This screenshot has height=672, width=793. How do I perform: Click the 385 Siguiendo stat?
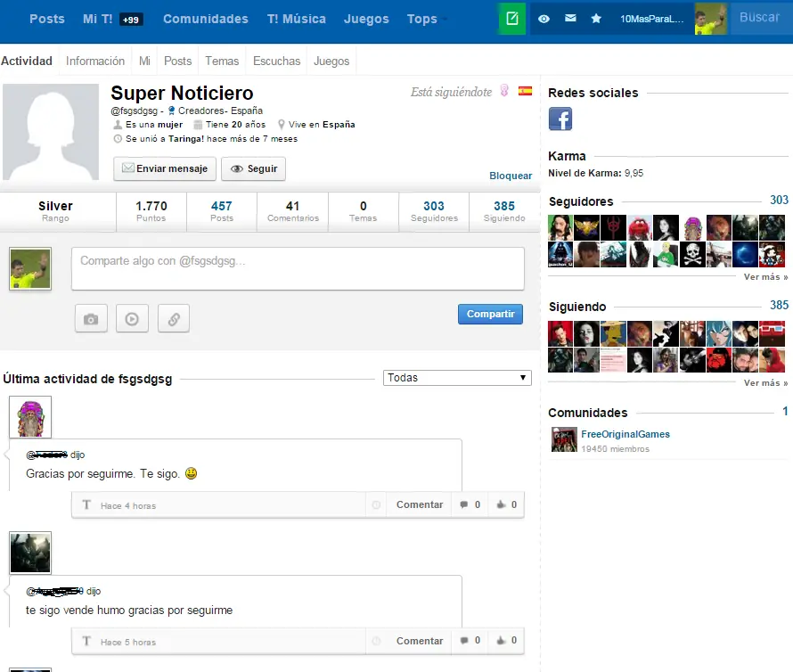504,211
